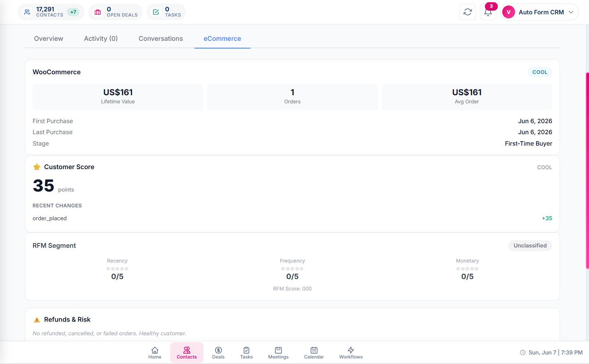The width and height of the screenshot is (589, 364).
Task: Click the US$161 Avg Order stat
Action: point(467,97)
